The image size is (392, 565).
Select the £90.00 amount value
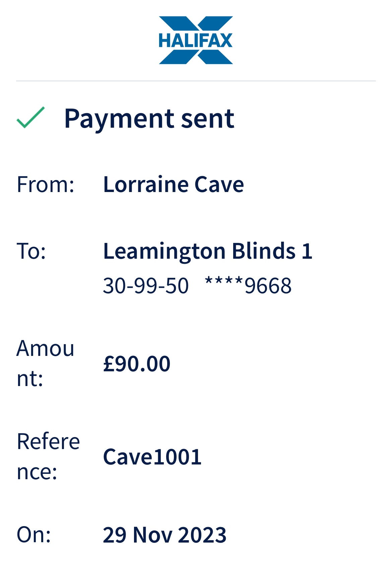[137, 364]
